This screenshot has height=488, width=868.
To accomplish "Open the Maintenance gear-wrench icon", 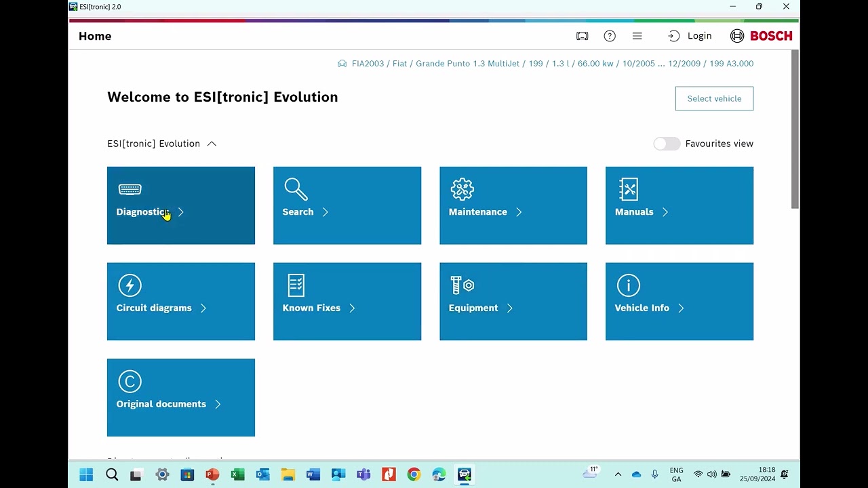I will 462,189.
